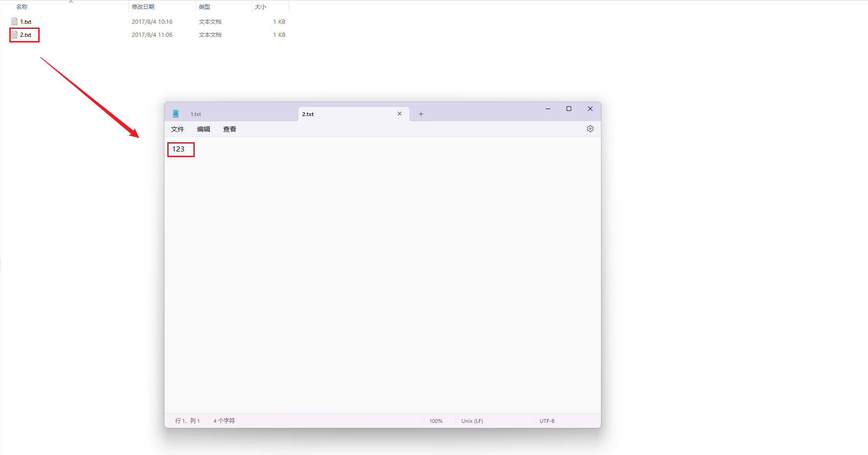Image resolution: width=868 pixels, height=455 pixels.
Task: Click the 1.txt file icon in explorer
Action: (x=14, y=21)
